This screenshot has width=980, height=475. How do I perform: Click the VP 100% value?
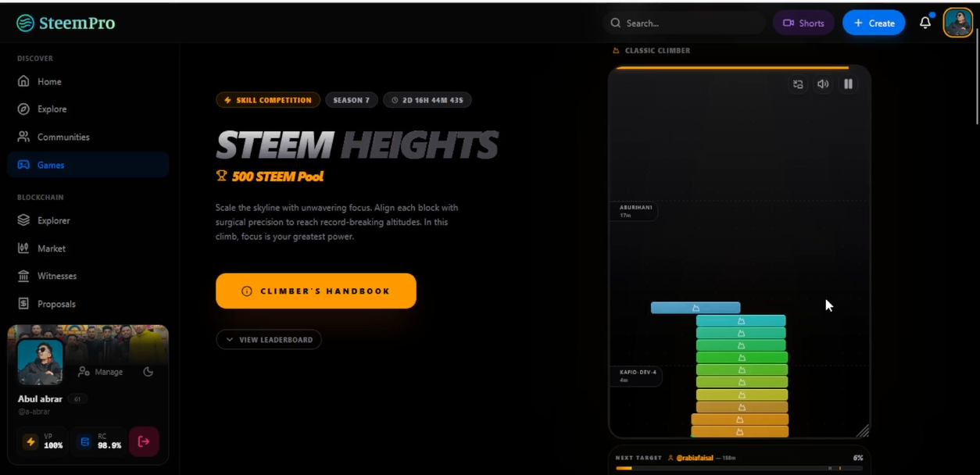click(x=53, y=445)
